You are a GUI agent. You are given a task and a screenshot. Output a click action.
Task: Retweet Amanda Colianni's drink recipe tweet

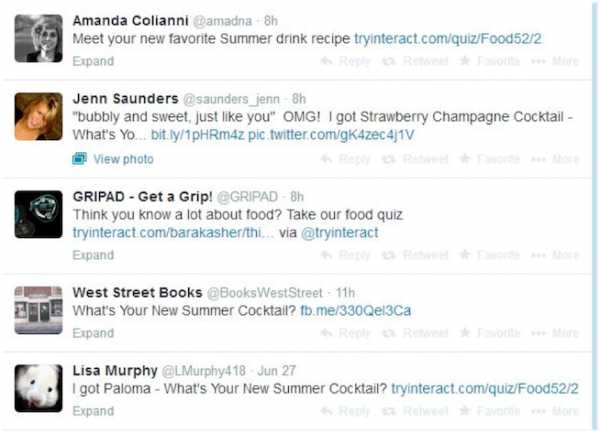click(415, 61)
